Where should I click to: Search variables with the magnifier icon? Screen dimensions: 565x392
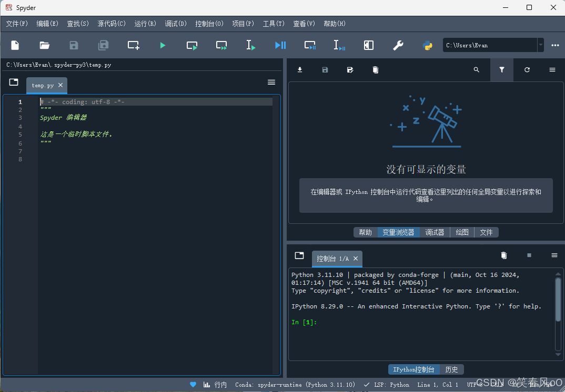pos(477,70)
